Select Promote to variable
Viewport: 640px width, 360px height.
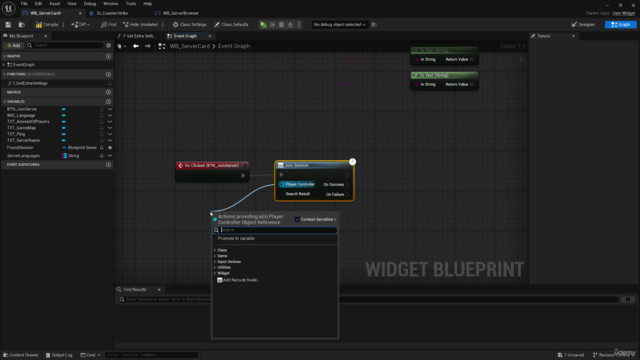[x=236, y=238]
